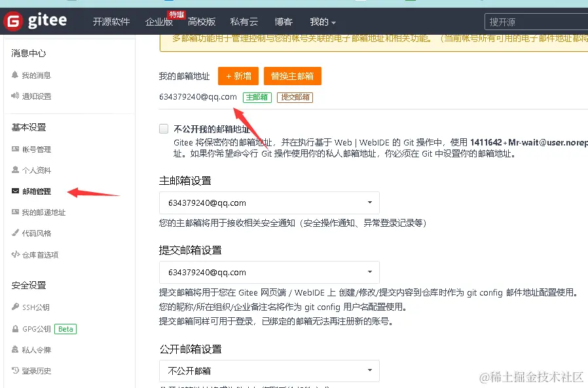Click the envelope icon beside 邮箱管理

coord(15,191)
